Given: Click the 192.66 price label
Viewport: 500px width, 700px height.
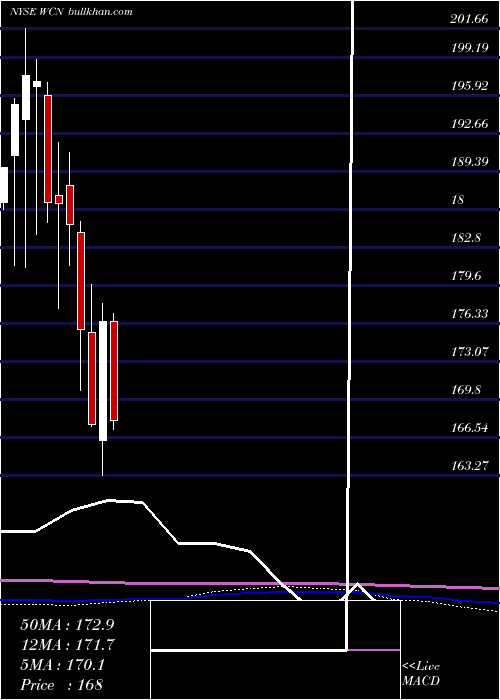Looking at the screenshot, I should click(469, 124).
